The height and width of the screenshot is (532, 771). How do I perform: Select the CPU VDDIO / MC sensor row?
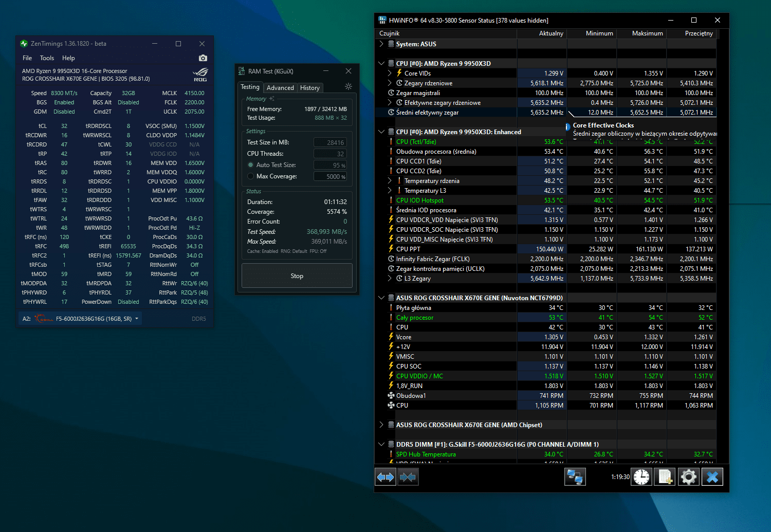coord(546,376)
